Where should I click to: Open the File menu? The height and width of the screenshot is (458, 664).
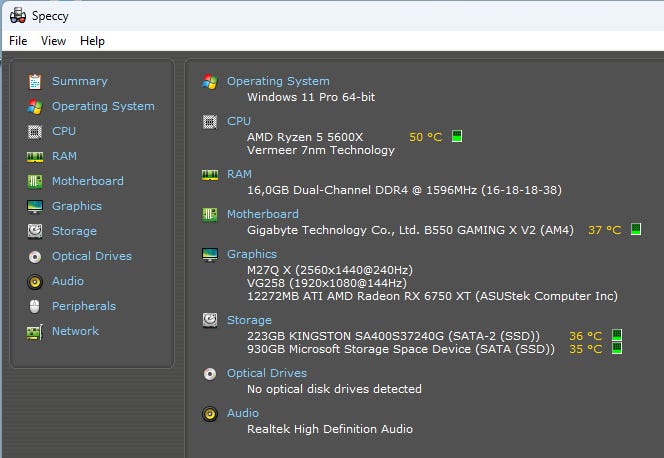18,41
